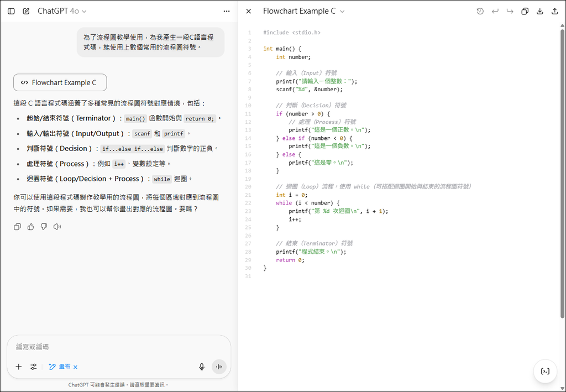Click the 'i++;' code line
The width and height of the screenshot is (566, 392).
(x=295, y=219)
